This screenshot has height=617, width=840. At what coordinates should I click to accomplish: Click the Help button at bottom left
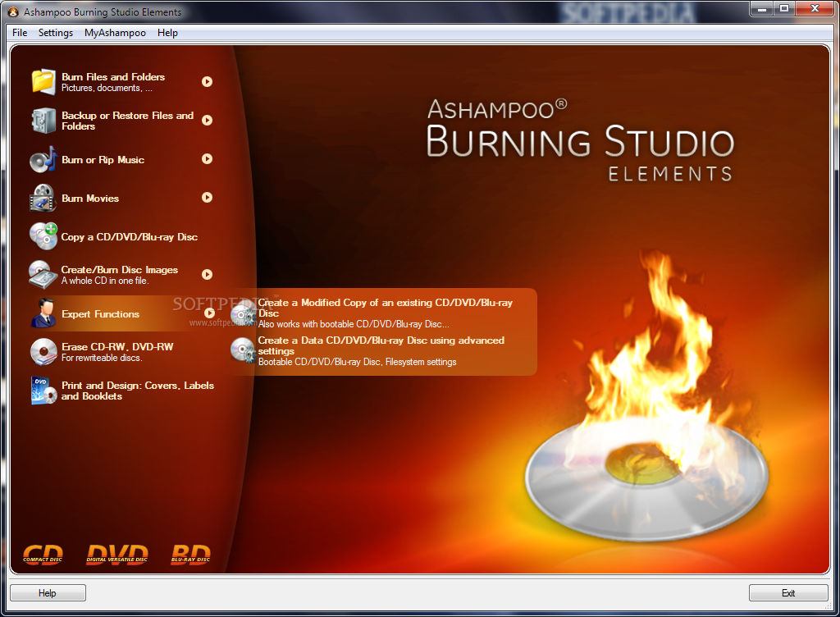click(x=48, y=593)
